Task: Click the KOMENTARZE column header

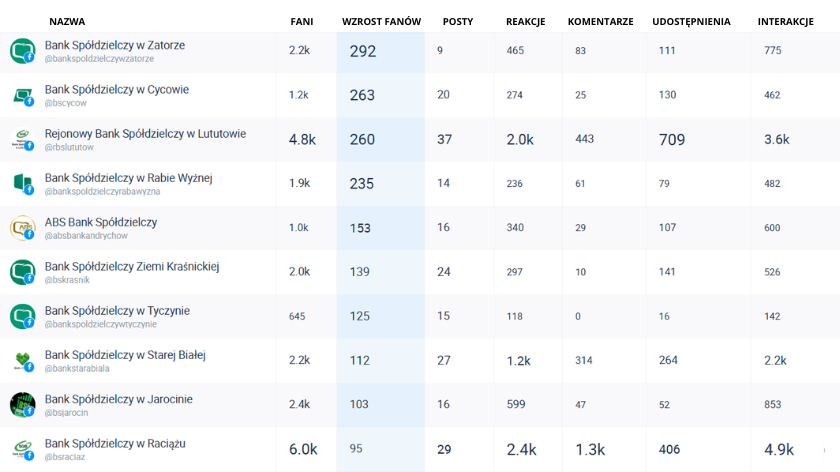Action: [600, 21]
